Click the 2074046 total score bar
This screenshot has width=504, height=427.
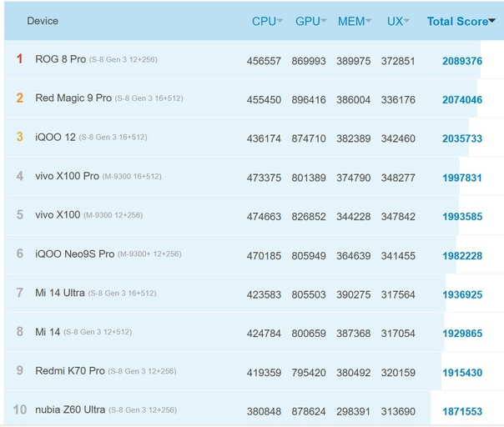pos(461,99)
